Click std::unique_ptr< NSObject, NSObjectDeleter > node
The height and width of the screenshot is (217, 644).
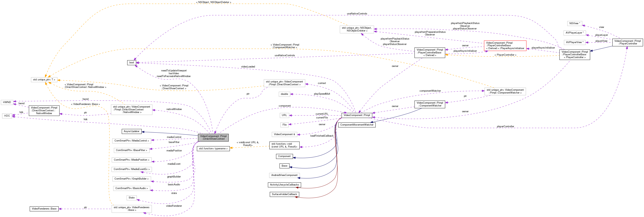(x=357, y=29)
